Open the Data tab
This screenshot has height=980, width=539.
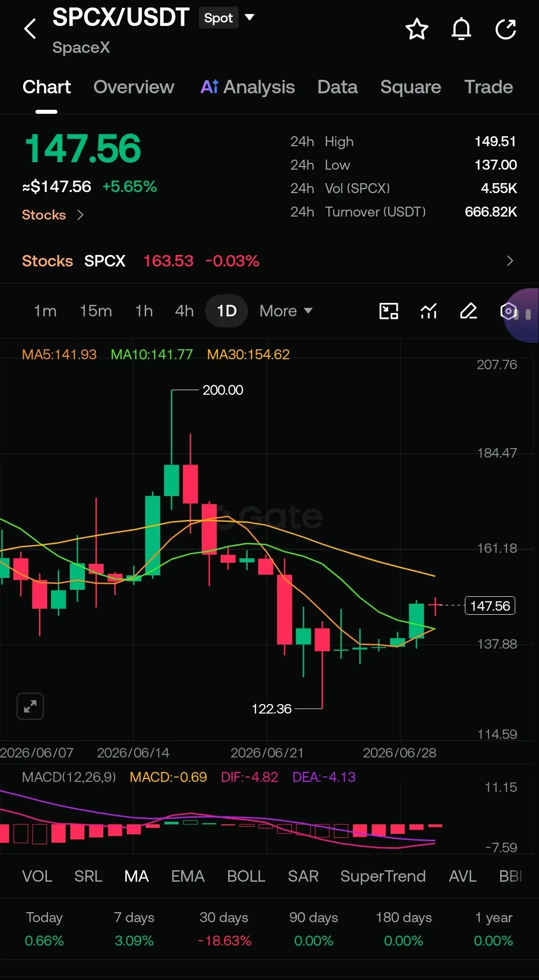pyautogui.click(x=337, y=87)
